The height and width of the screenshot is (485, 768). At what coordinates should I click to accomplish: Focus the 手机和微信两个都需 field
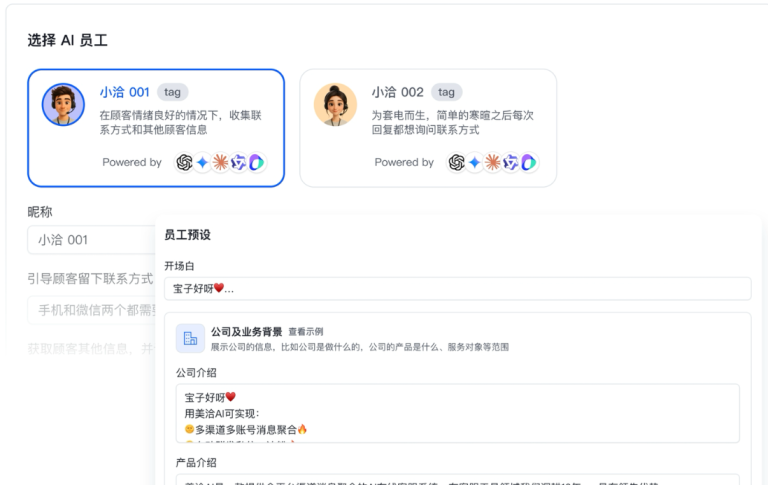click(x=92, y=310)
